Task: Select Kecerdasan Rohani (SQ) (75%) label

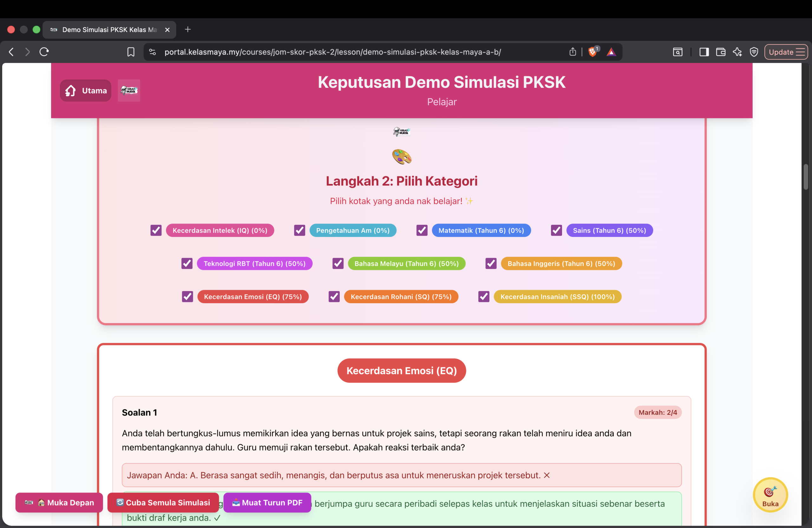Action: tap(401, 297)
